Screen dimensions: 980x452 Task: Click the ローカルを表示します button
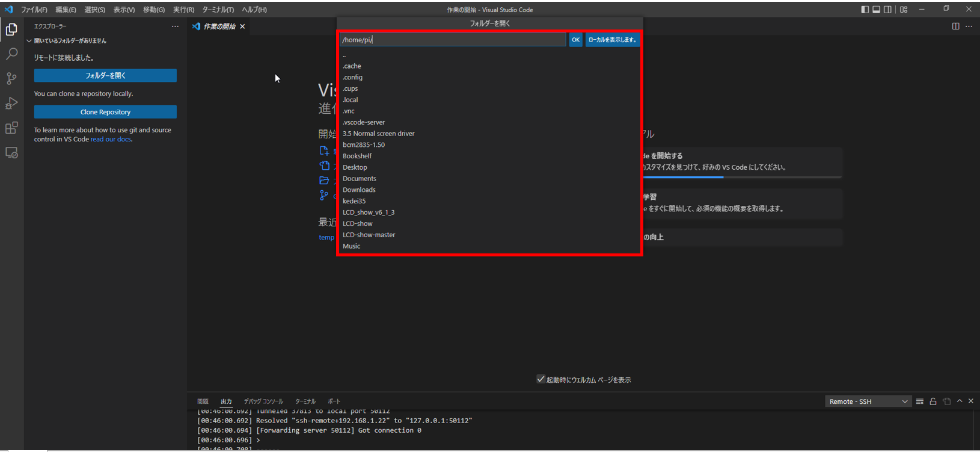coord(612,40)
